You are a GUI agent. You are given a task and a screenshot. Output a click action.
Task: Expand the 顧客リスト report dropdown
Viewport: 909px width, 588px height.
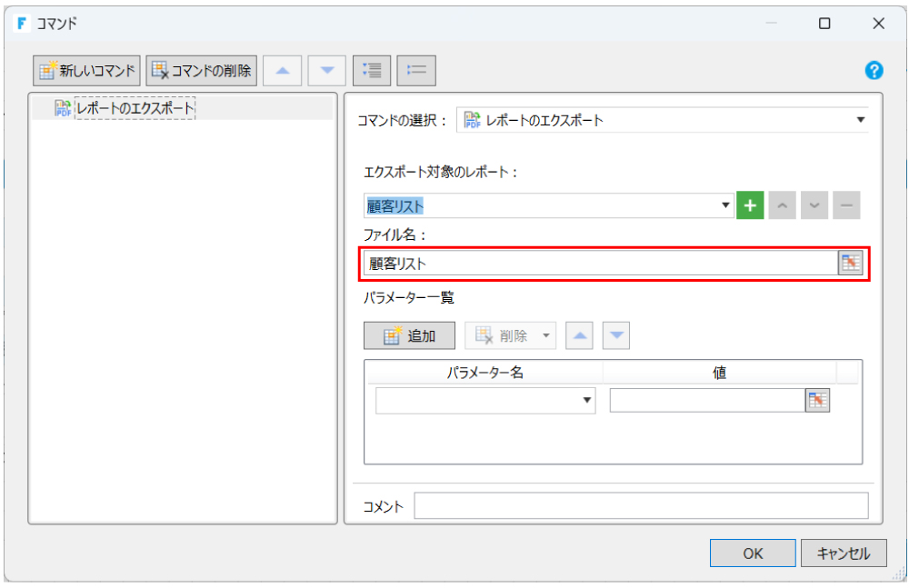point(725,205)
